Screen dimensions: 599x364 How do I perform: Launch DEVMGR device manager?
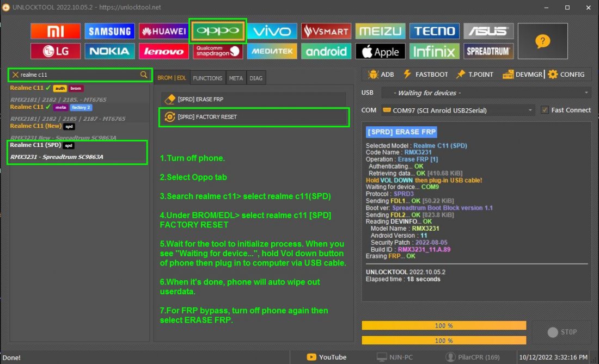[522, 74]
